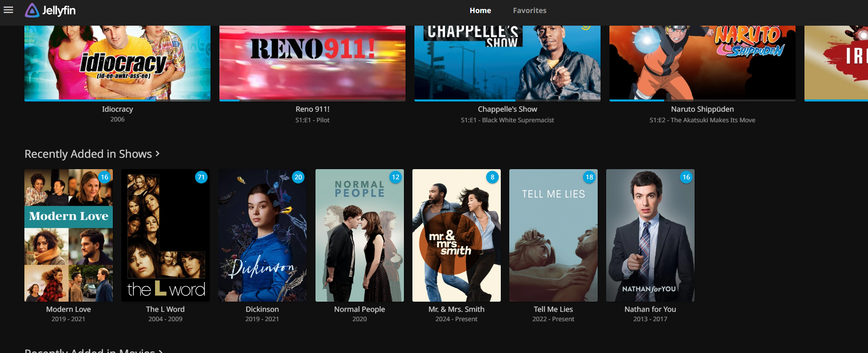Click the Idiocracy playback progress bar
The height and width of the screenshot is (353, 868).
(117, 100)
